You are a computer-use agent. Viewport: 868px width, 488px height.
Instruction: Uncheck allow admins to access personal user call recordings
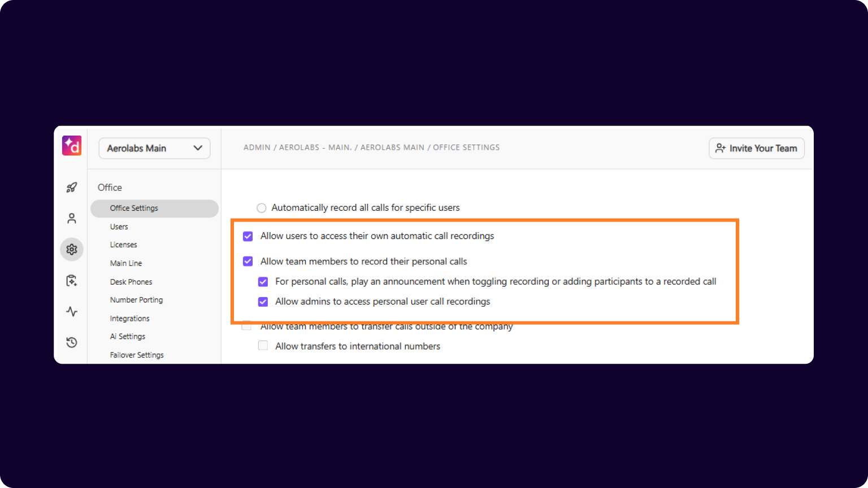263,302
